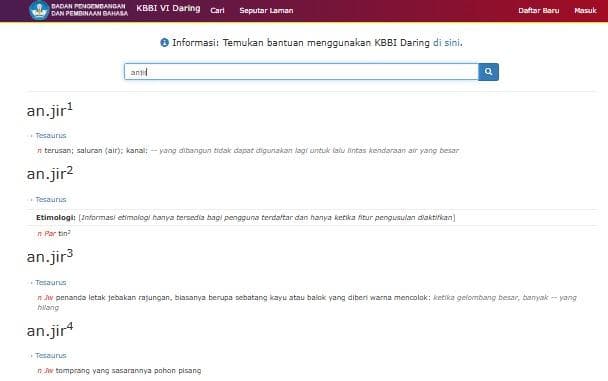This screenshot has height=381, width=608.
Task: Open the 'tin' cross-reference link
Action: coord(64,233)
